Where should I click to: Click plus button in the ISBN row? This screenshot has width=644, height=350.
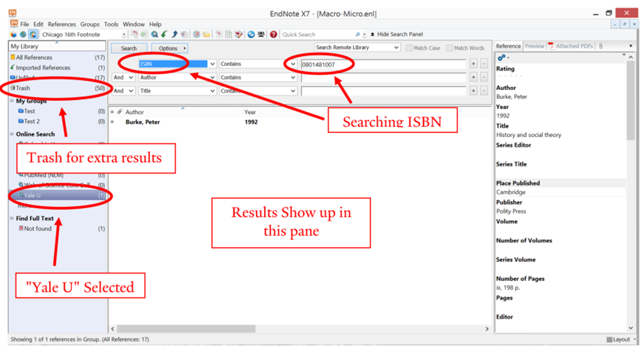474,64
